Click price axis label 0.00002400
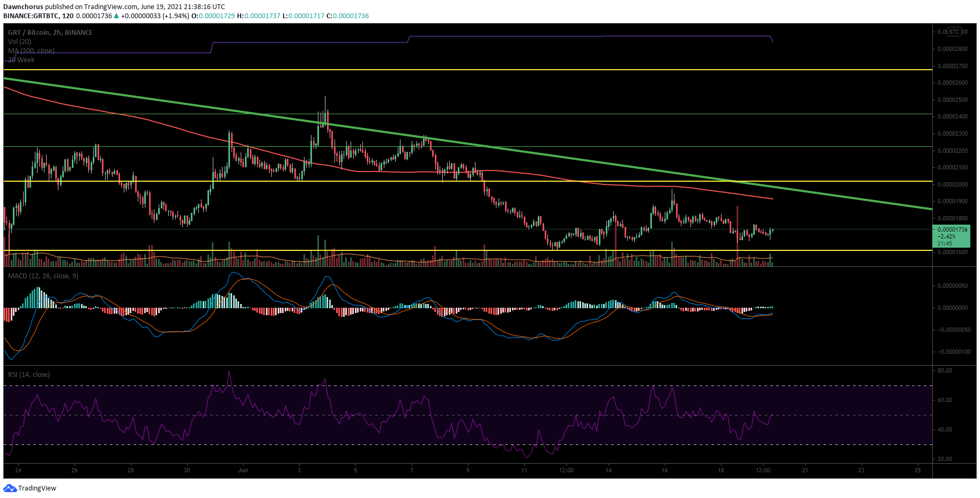This screenshot has height=498, width=980. [x=953, y=116]
